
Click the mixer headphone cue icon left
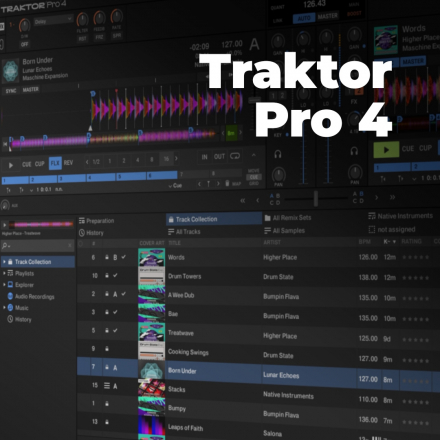[278, 154]
